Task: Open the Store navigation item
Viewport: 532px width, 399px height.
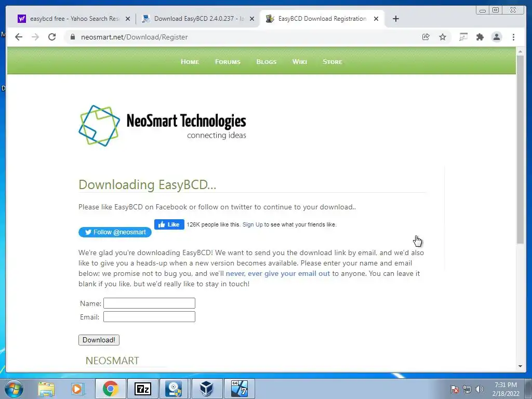Action: 332,62
